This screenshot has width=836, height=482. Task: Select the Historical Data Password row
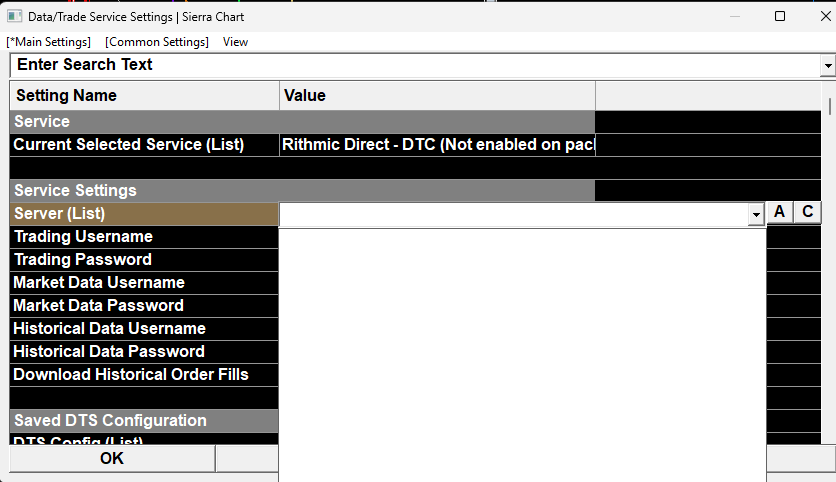144,351
